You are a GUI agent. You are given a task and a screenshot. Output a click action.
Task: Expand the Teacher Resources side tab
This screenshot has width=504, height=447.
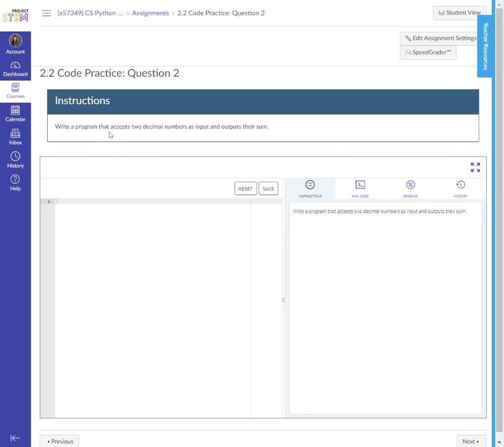485,46
